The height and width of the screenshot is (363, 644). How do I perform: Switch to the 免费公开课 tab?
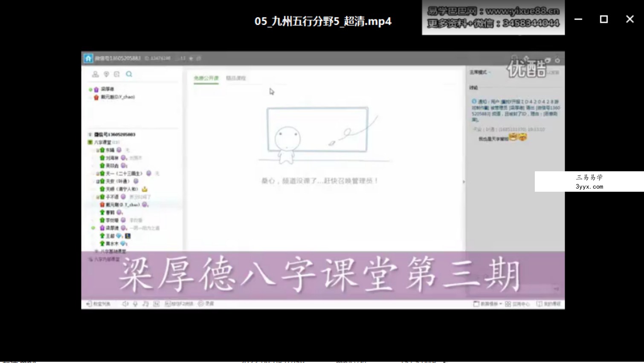[206, 78]
